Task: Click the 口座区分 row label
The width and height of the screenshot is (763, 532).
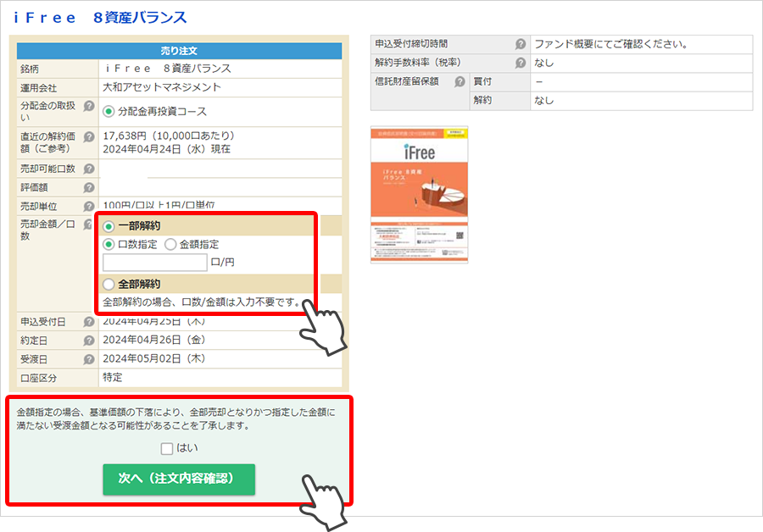Action: 38,378
